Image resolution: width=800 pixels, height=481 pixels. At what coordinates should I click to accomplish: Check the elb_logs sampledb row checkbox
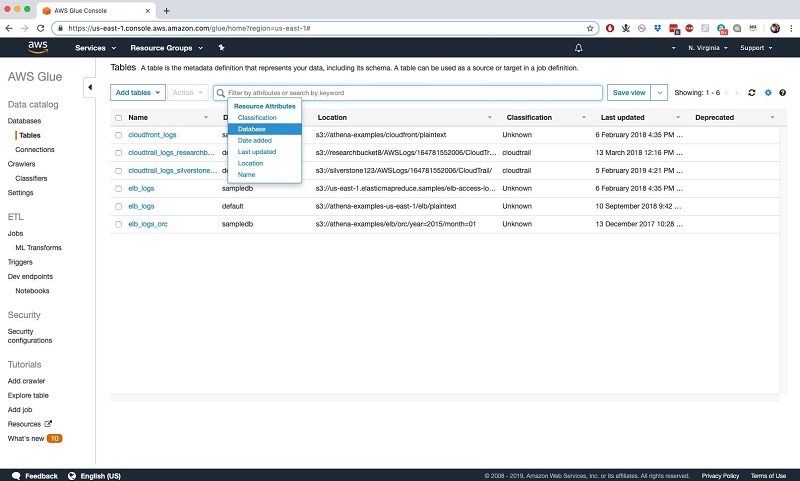[118, 189]
